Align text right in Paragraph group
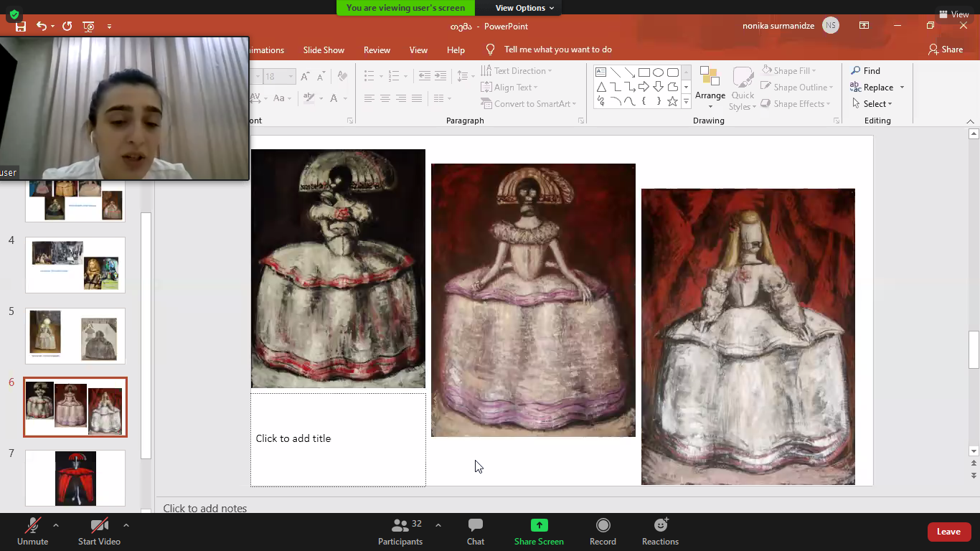Image resolution: width=980 pixels, height=551 pixels. [x=401, y=98]
